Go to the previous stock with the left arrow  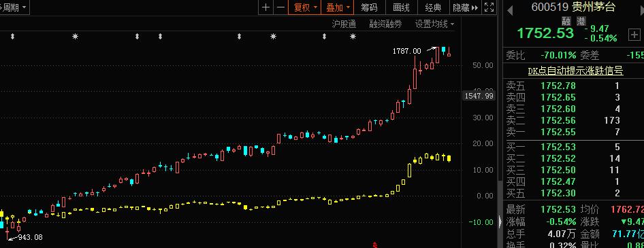click(x=510, y=11)
